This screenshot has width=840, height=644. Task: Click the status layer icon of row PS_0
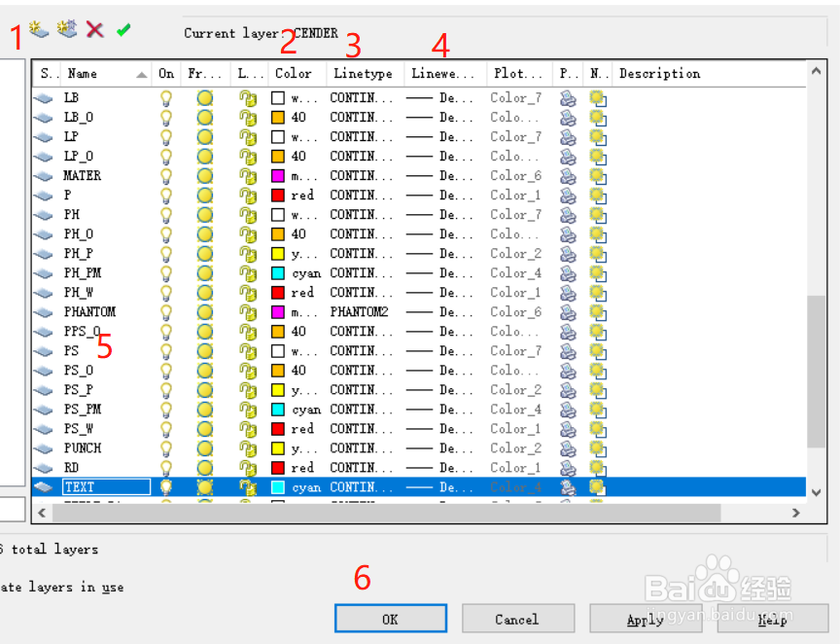44,371
